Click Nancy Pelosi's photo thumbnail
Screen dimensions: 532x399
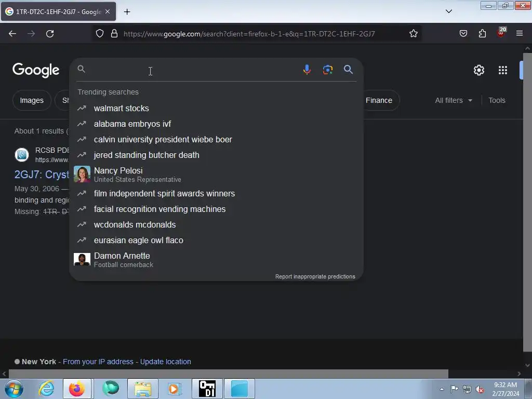click(82, 174)
